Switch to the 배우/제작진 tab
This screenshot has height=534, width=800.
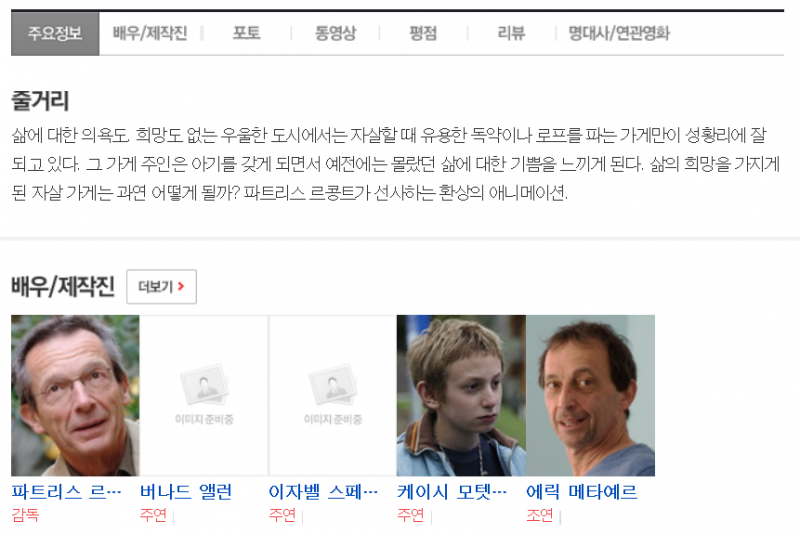pyautogui.click(x=150, y=33)
